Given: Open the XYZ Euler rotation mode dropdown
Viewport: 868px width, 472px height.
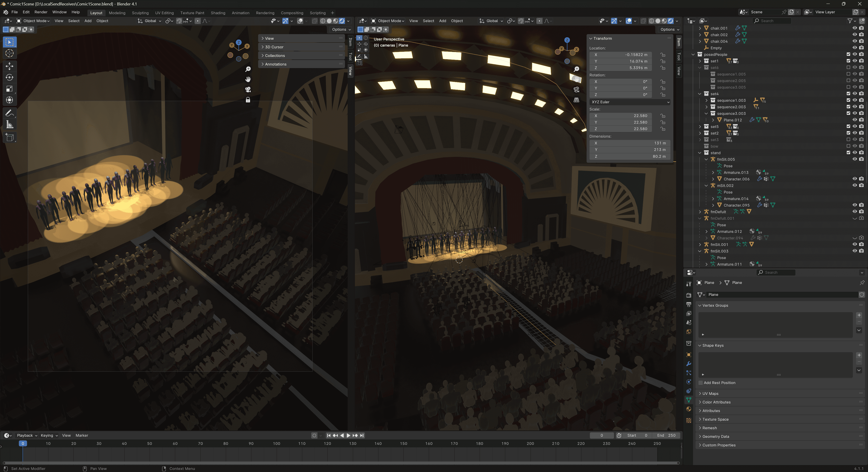Looking at the screenshot, I should coord(630,102).
